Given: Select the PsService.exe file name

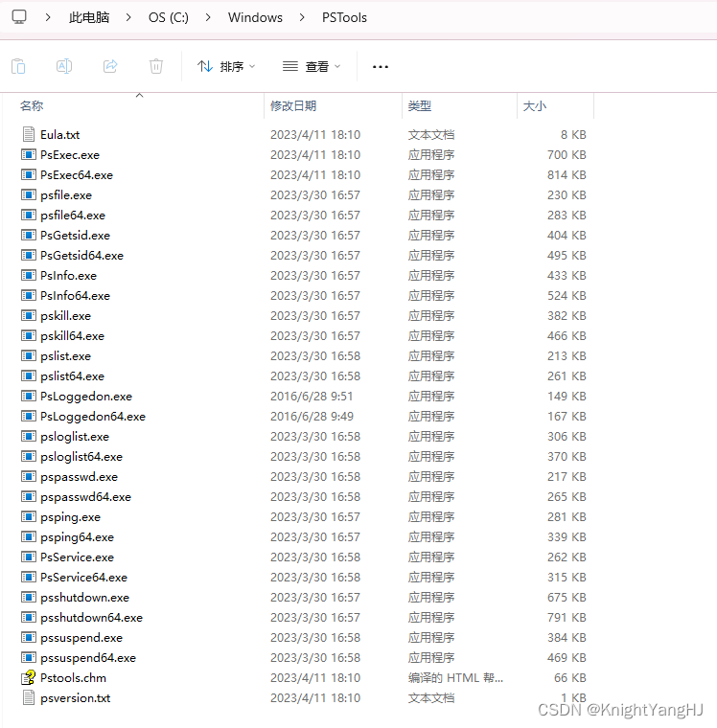Looking at the screenshot, I should click(x=77, y=557).
